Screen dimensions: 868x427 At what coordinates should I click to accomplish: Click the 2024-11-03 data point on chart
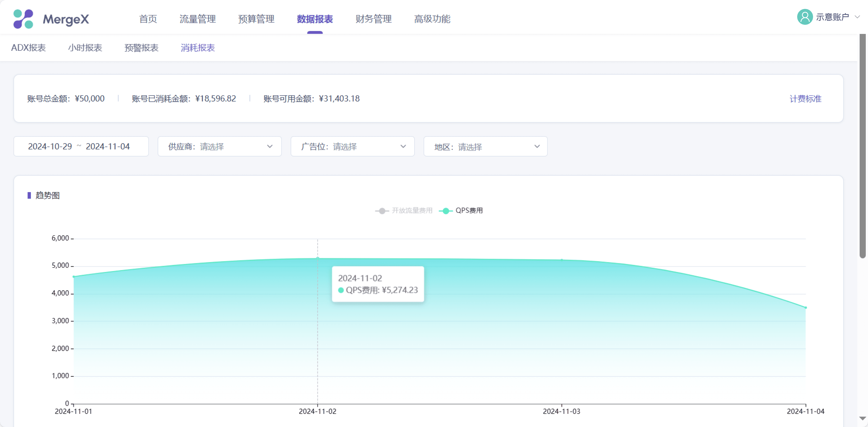pyautogui.click(x=561, y=260)
